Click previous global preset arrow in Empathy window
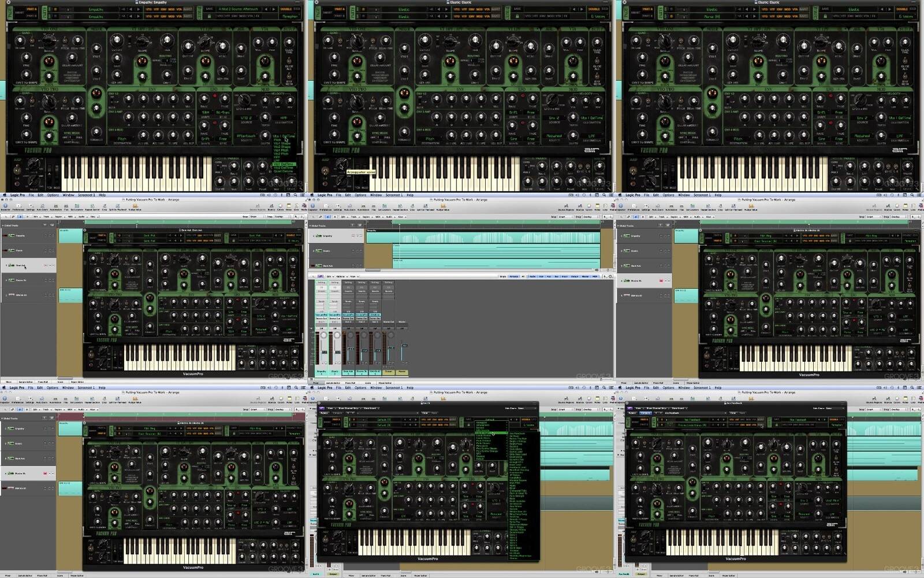This screenshot has width=924, height=578. [266, 9]
